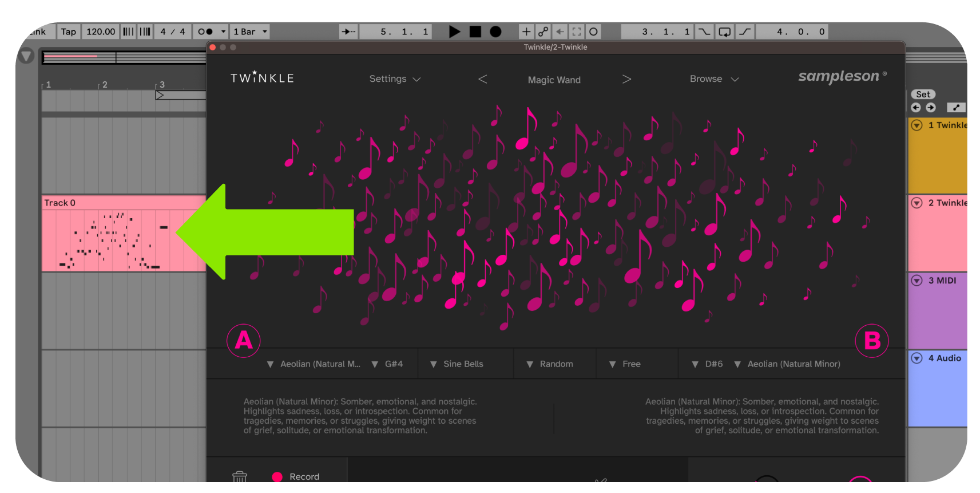Open the Free timing dropdown
The height and width of the screenshot is (493, 980).
[x=625, y=364]
